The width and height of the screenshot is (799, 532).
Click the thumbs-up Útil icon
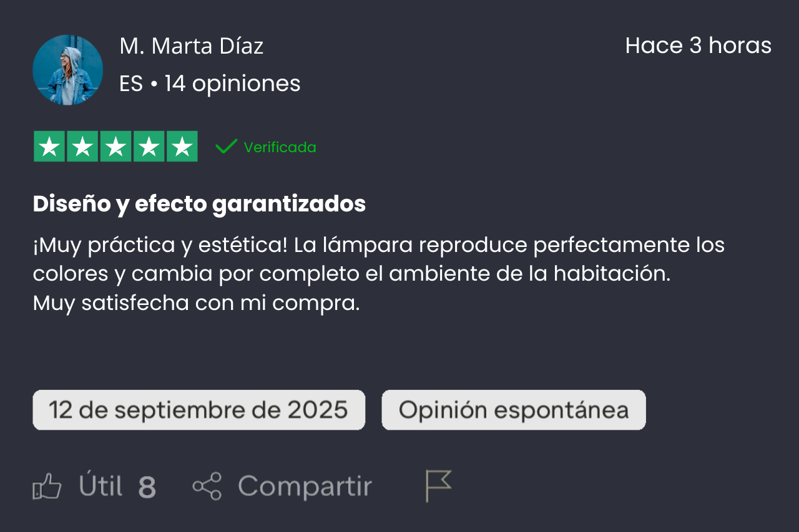point(47,486)
